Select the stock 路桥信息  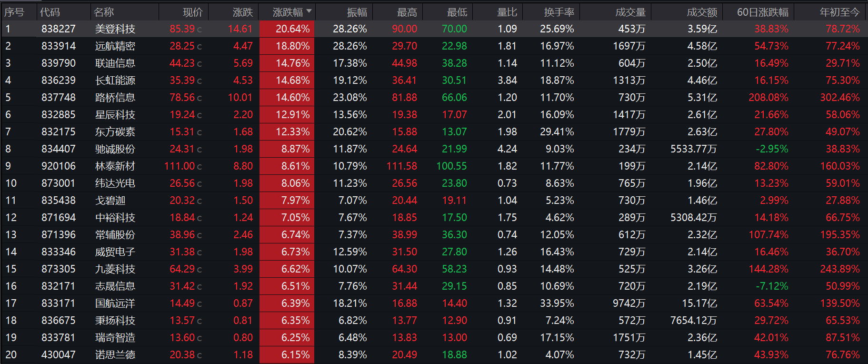pos(115,98)
